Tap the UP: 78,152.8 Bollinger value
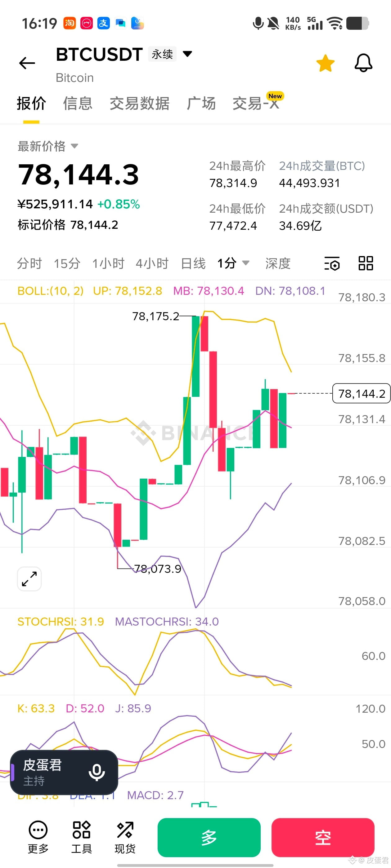 (x=128, y=291)
